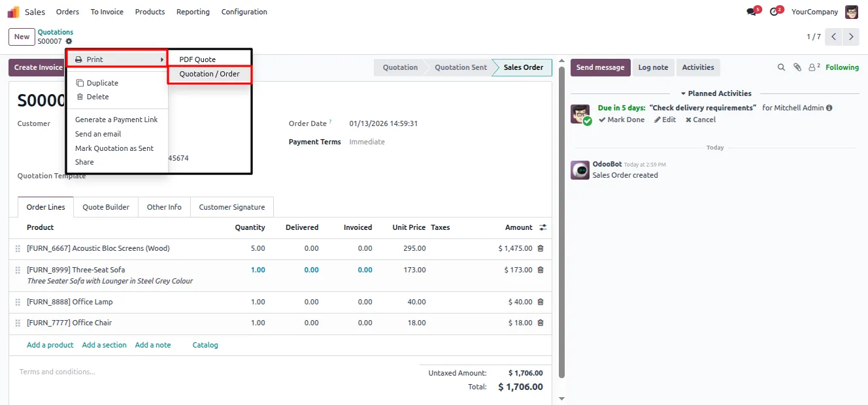Open the product Catalog link
The image size is (868, 405).
205,345
